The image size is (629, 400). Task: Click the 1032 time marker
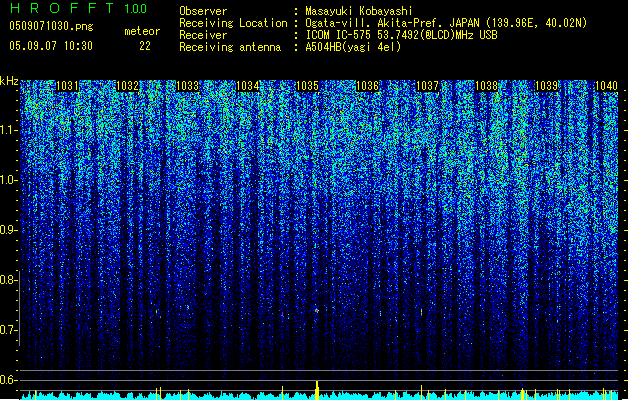(x=128, y=86)
